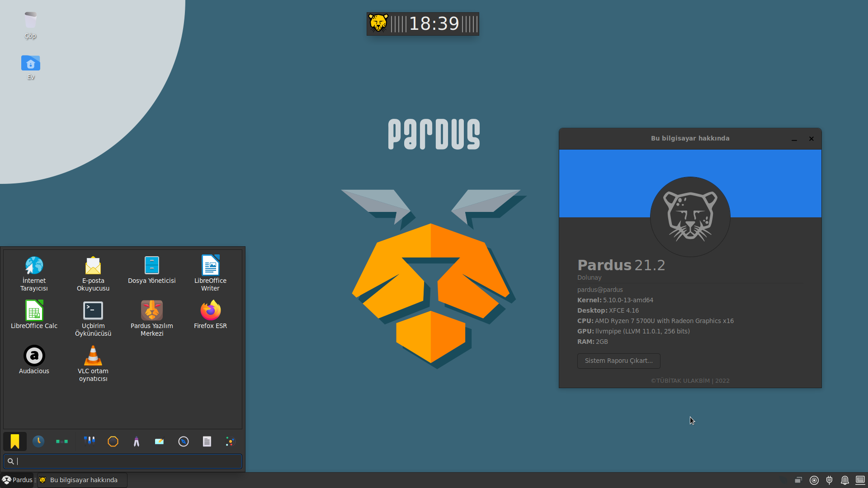Viewport: 868px width, 488px height.
Task: Click the menu search input field
Action: point(123,461)
